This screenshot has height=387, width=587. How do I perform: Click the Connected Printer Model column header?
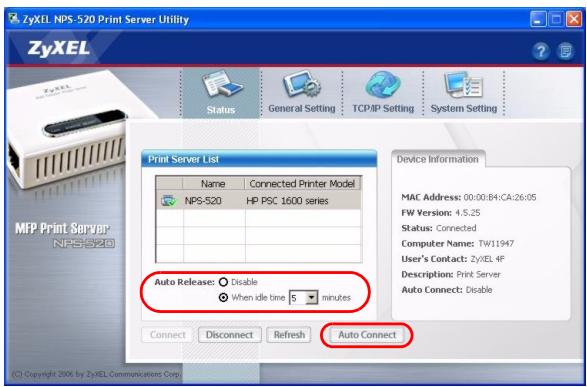pyautogui.click(x=302, y=184)
